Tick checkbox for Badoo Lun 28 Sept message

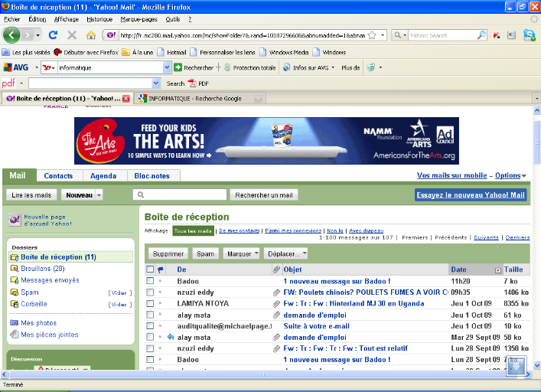click(150, 359)
